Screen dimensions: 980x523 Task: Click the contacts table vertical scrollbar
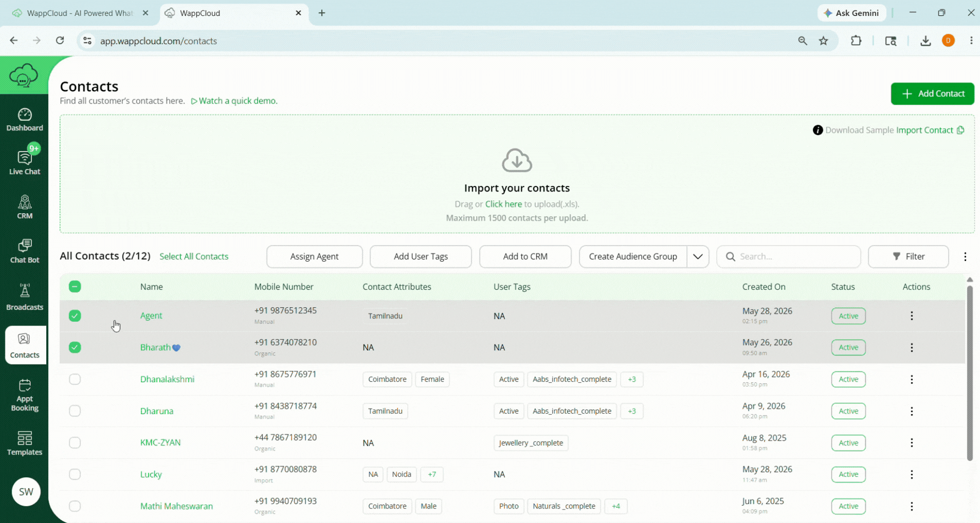(x=970, y=373)
